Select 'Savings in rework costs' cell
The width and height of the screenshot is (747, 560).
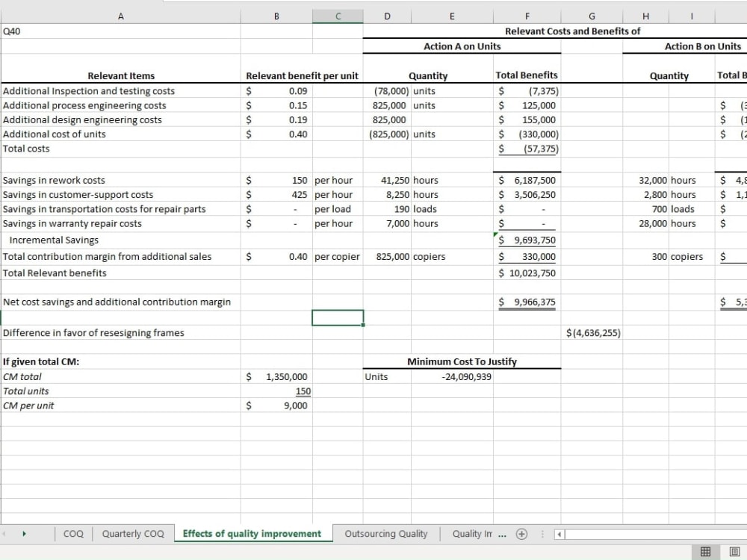(121, 180)
